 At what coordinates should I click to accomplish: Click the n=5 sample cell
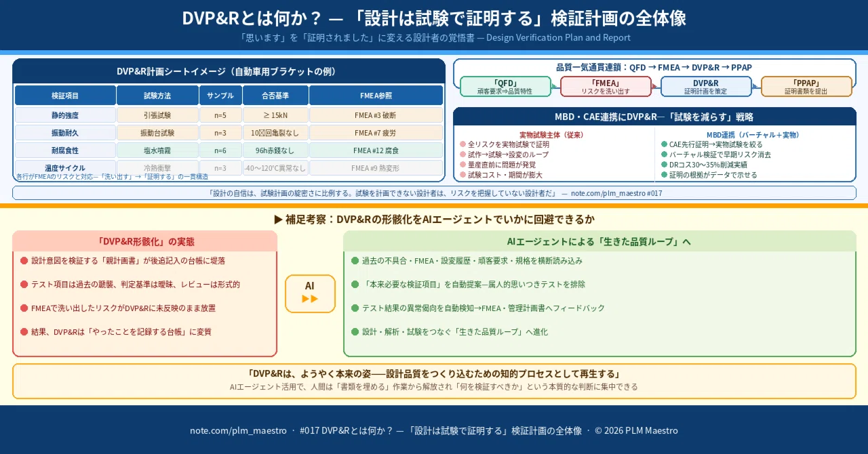pyautogui.click(x=220, y=115)
